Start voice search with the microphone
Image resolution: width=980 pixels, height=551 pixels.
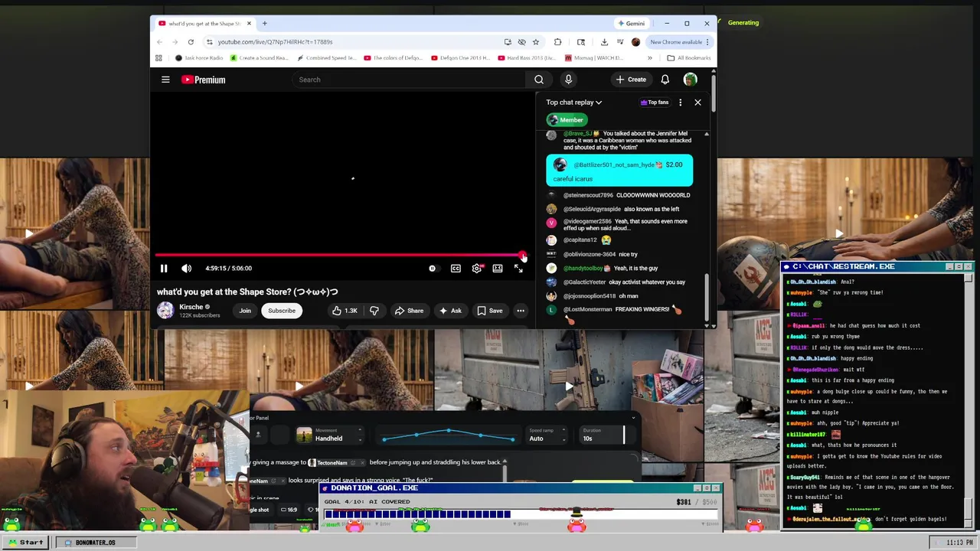(x=568, y=80)
